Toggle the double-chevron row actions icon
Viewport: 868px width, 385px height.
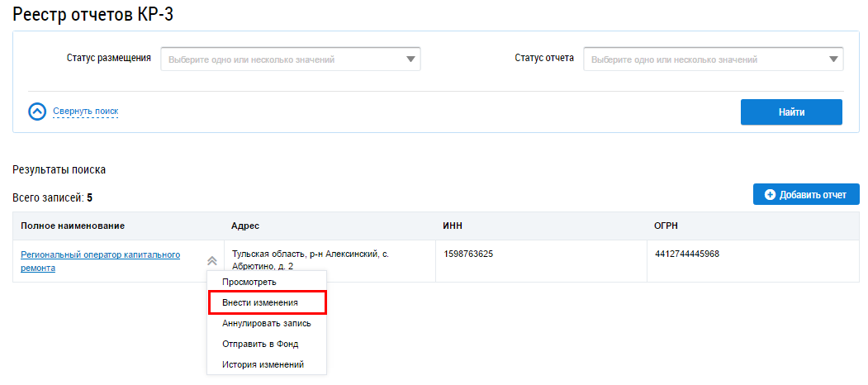point(212,260)
